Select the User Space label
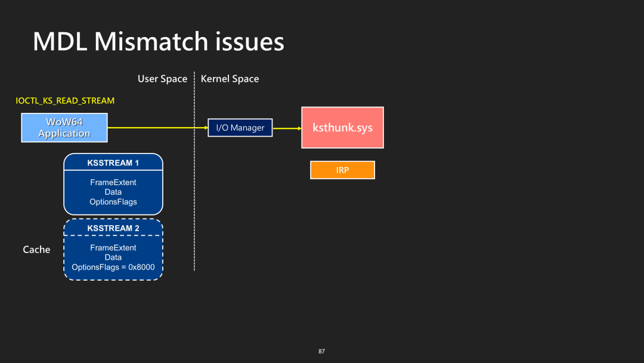The height and width of the screenshot is (363, 644). point(162,79)
